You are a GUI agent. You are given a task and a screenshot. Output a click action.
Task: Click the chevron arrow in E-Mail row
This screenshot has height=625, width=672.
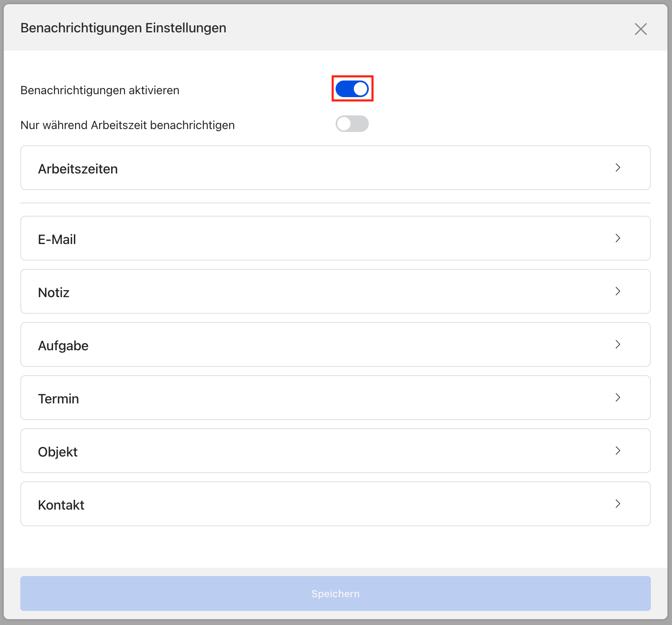click(x=618, y=238)
